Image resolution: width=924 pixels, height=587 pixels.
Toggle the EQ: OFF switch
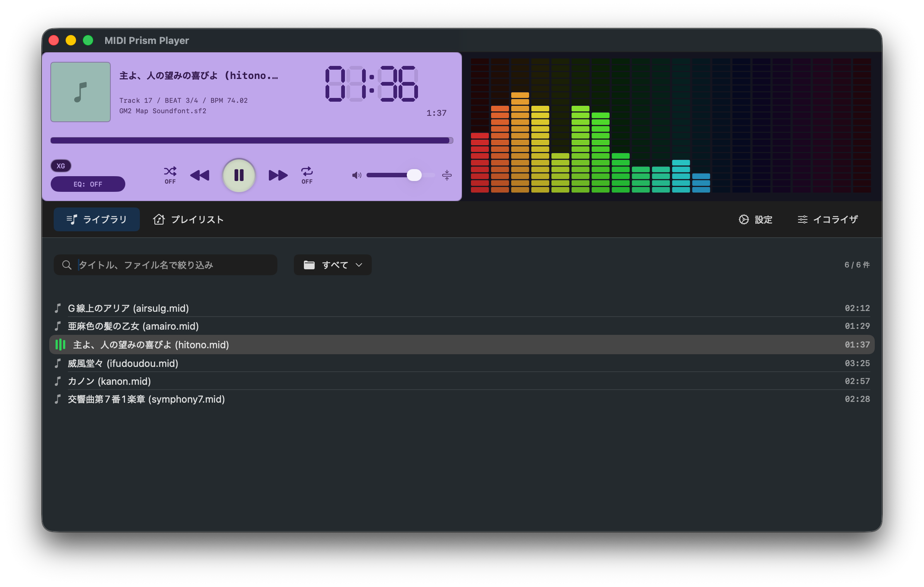coord(88,184)
